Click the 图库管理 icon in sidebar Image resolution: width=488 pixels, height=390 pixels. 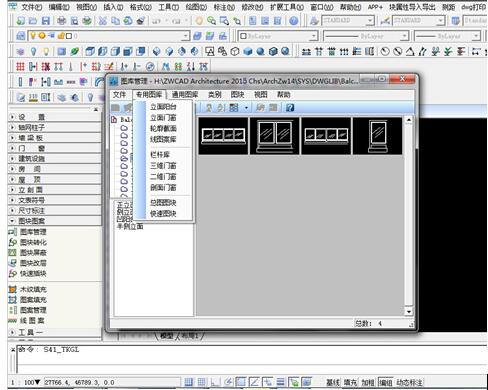pos(13,232)
